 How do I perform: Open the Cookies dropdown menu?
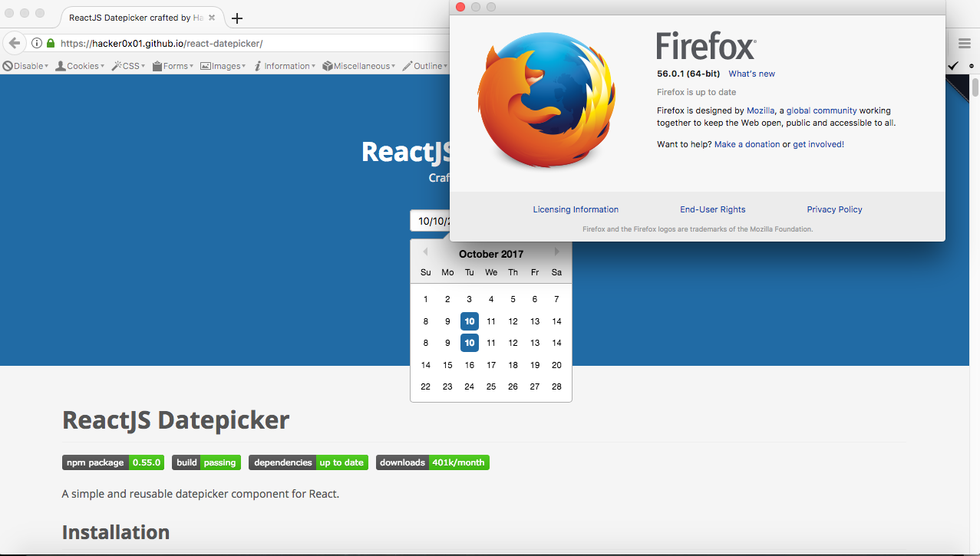pos(80,66)
